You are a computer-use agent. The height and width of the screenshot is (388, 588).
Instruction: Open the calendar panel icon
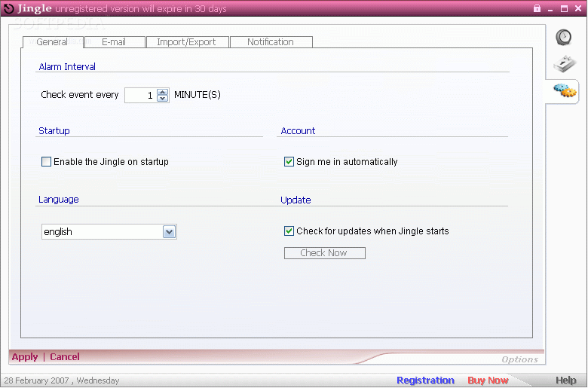565,64
